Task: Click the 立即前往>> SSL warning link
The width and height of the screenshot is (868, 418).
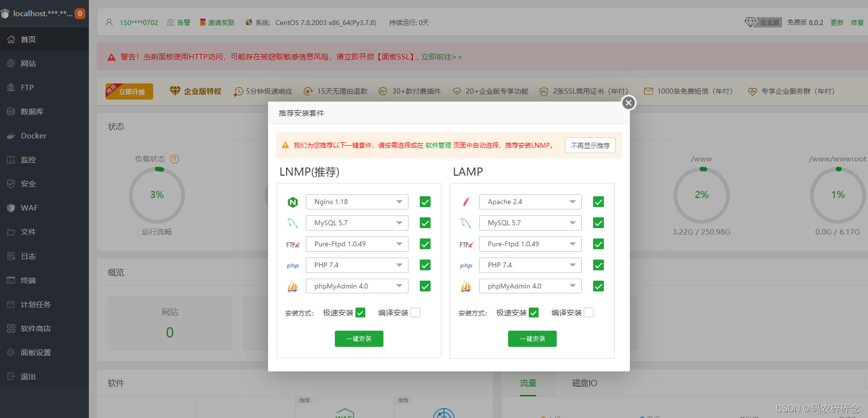Action: click(x=441, y=57)
